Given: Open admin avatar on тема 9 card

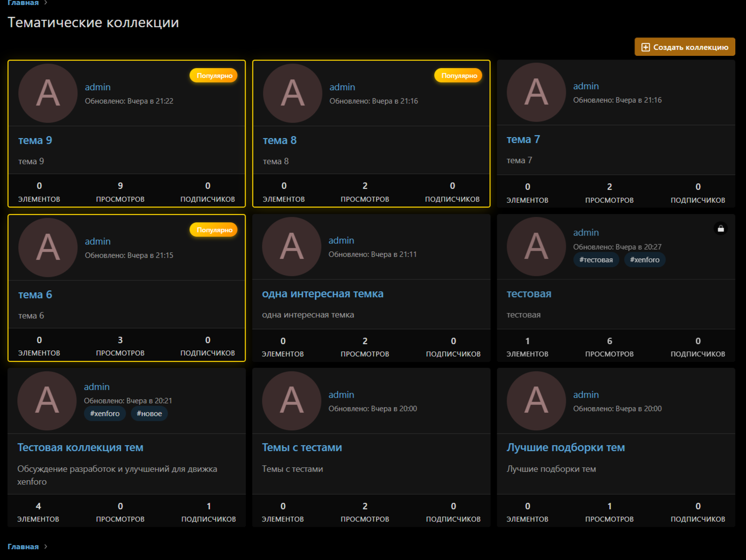Looking at the screenshot, I should [48, 93].
